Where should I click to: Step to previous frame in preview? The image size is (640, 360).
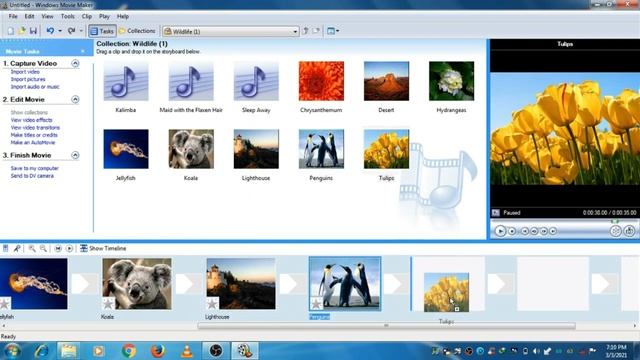pos(534,231)
